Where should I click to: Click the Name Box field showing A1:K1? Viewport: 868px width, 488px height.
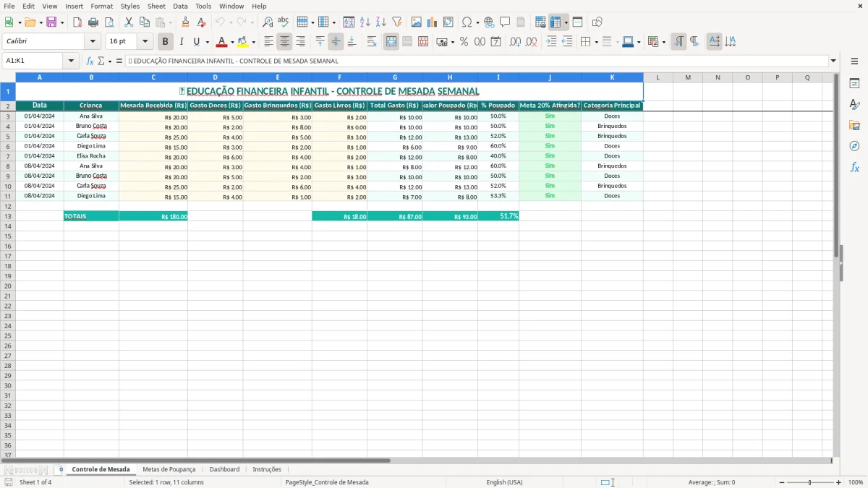click(x=33, y=61)
